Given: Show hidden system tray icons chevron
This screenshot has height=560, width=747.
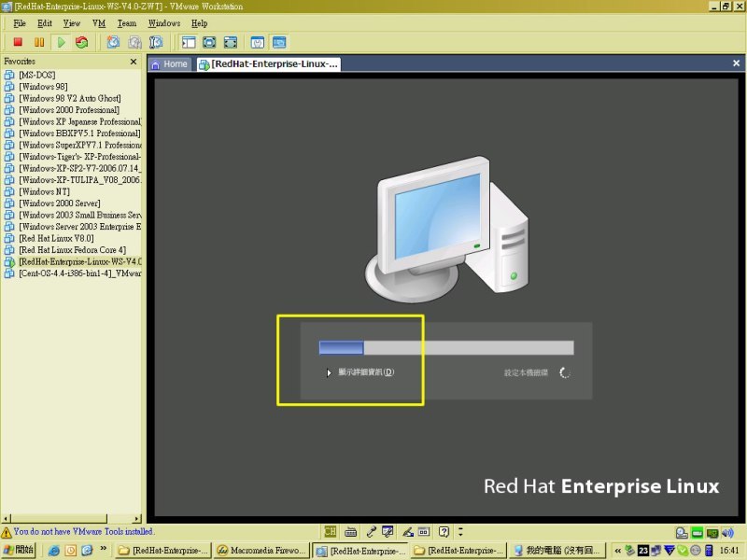Looking at the screenshot, I should (x=617, y=551).
